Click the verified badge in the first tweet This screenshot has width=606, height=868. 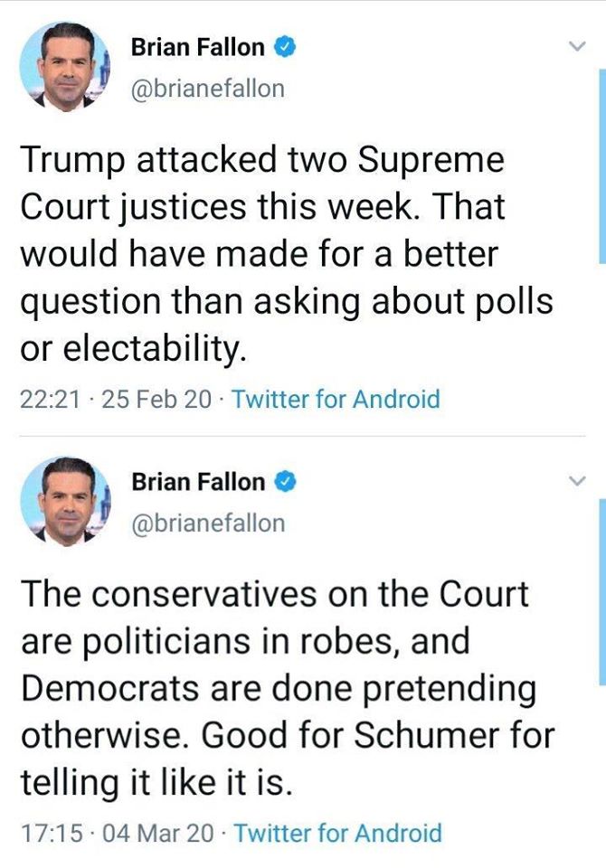[285, 48]
